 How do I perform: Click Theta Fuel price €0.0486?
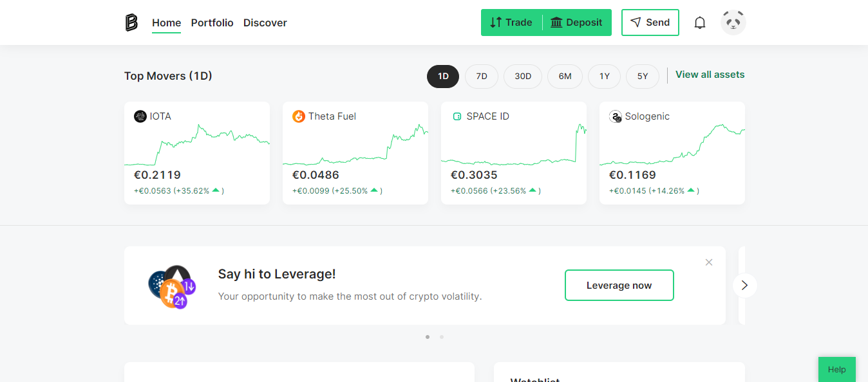316,175
